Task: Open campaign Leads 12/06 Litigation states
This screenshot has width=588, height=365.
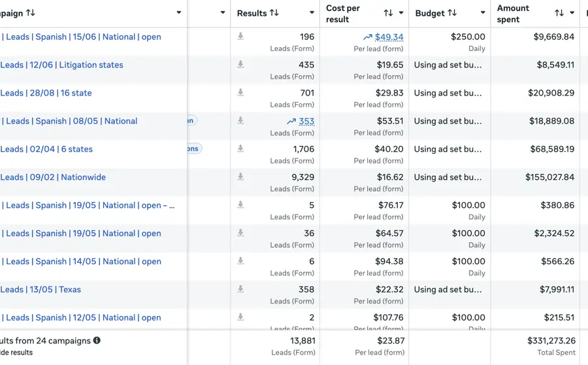Action: pyautogui.click(x=61, y=65)
